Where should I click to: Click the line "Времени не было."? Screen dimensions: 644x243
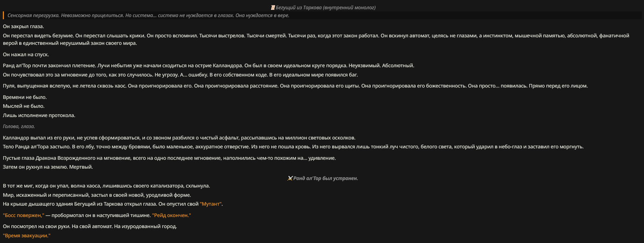coord(25,97)
